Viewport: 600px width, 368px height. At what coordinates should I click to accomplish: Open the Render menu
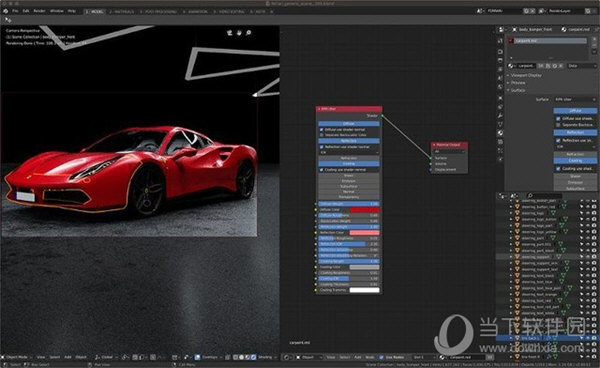[x=39, y=11]
